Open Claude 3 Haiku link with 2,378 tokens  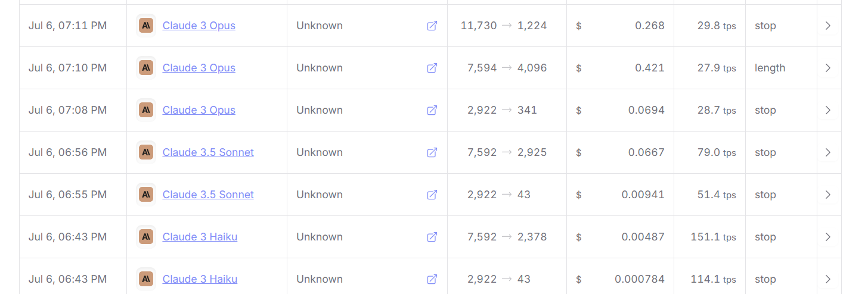coord(200,237)
